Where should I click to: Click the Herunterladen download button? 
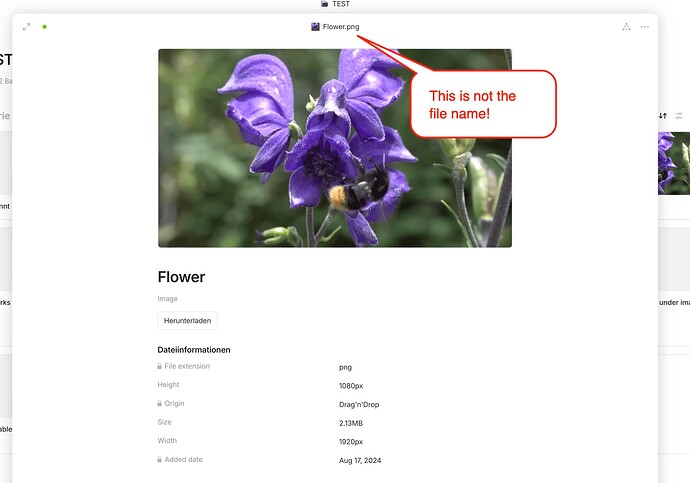pos(187,321)
